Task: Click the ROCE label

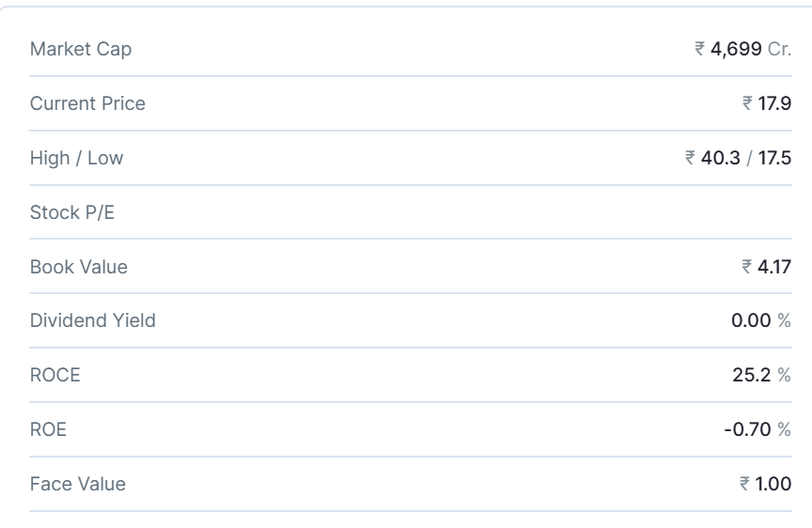Action: click(x=55, y=376)
